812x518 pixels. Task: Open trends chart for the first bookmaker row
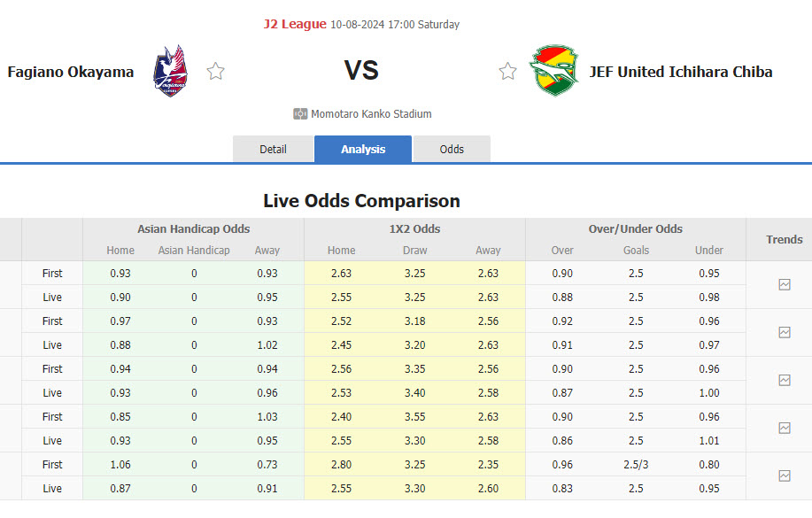[784, 285]
